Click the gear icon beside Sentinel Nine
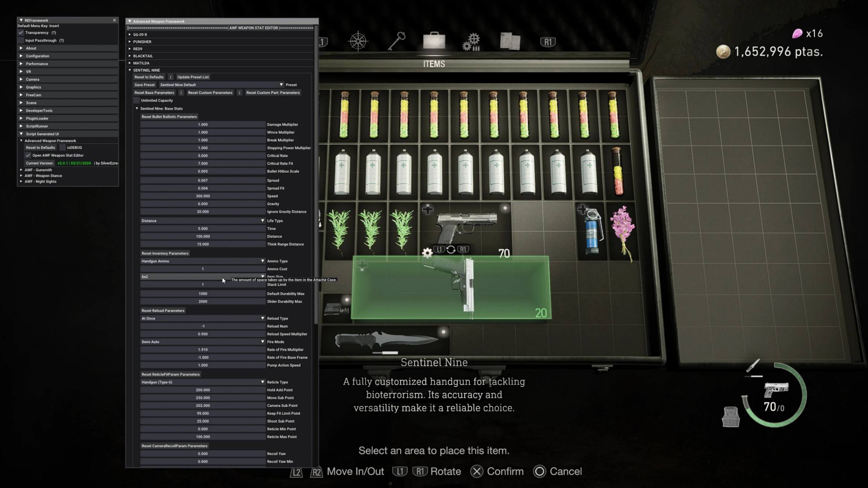This screenshot has width=868, height=488. 427,253
